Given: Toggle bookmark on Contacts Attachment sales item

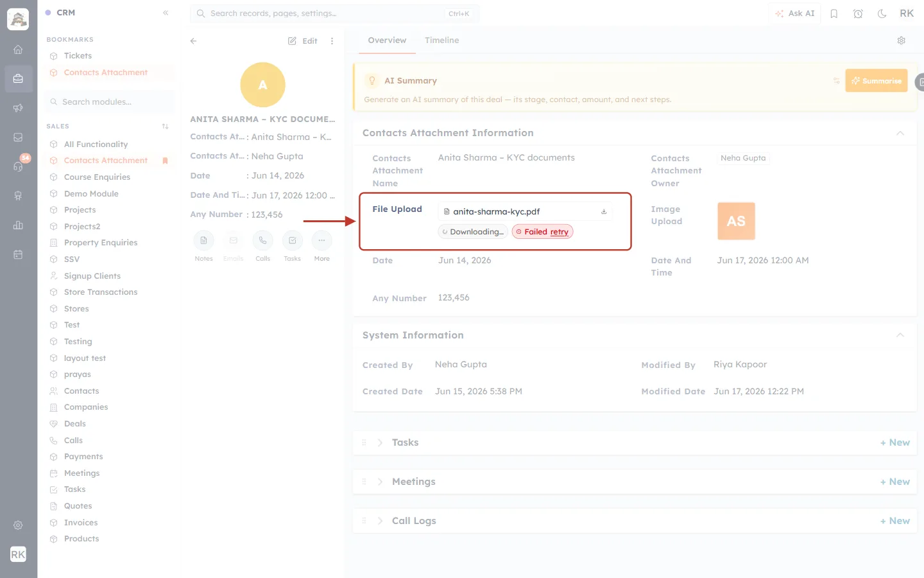Looking at the screenshot, I should (x=165, y=161).
